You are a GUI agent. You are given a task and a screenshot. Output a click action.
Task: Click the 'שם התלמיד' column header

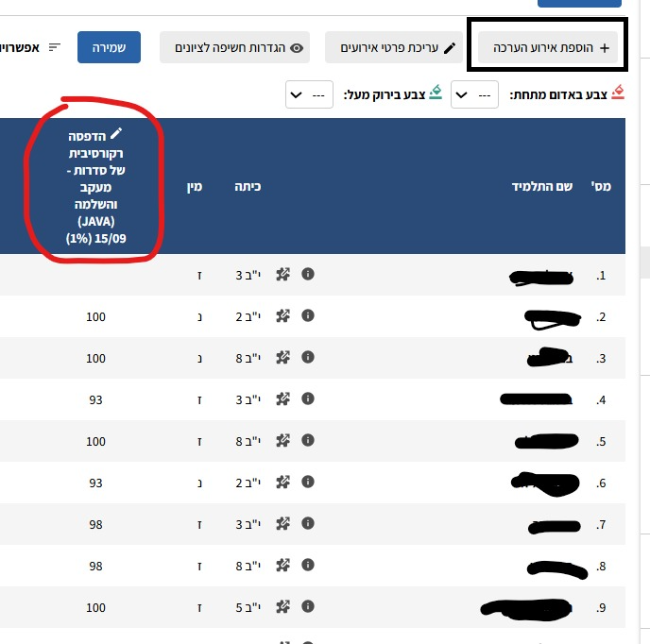(542, 187)
